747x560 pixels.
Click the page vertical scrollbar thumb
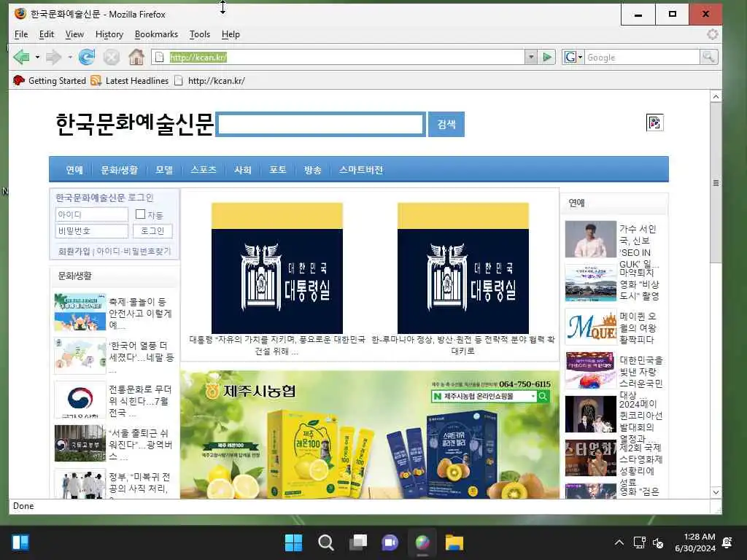(716, 182)
